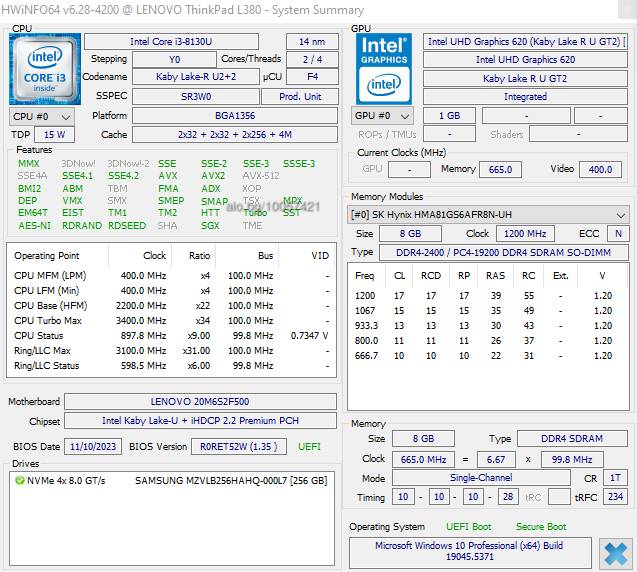637x572 pixels.
Task: Close the summary with the blue X
Action: click(616, 554)
